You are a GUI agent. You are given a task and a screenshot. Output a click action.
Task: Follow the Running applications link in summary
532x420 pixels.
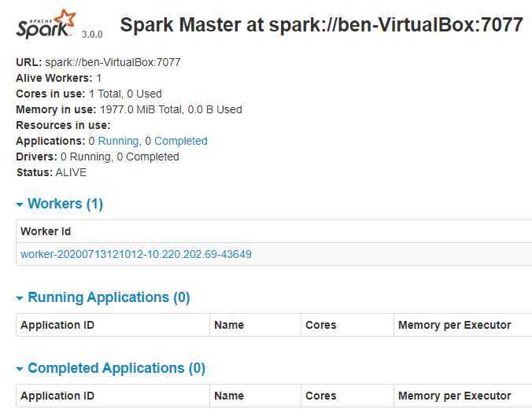tap(118, 141)
